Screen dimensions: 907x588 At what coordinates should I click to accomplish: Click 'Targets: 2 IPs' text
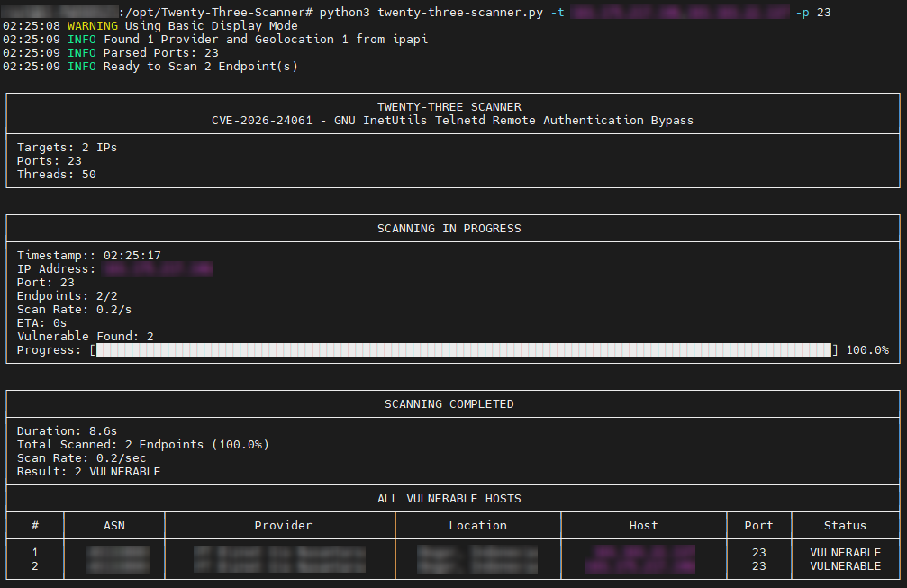click(x=67, y=148)
